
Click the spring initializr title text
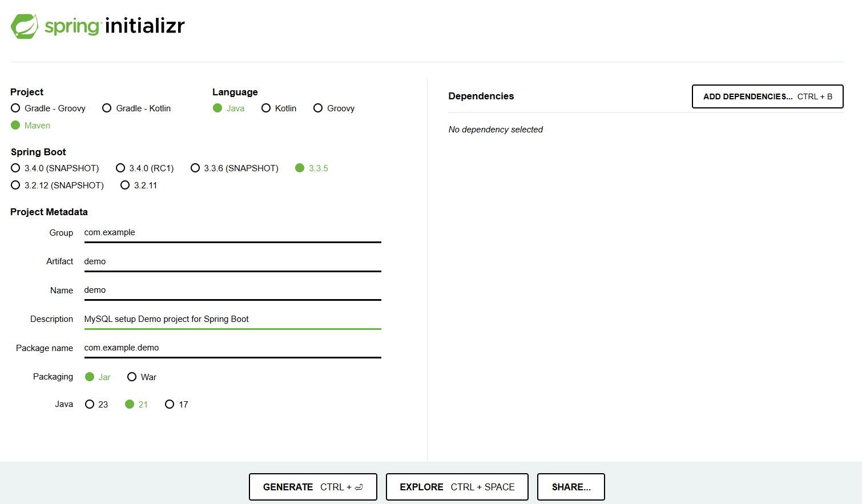(x=115, y=26)
